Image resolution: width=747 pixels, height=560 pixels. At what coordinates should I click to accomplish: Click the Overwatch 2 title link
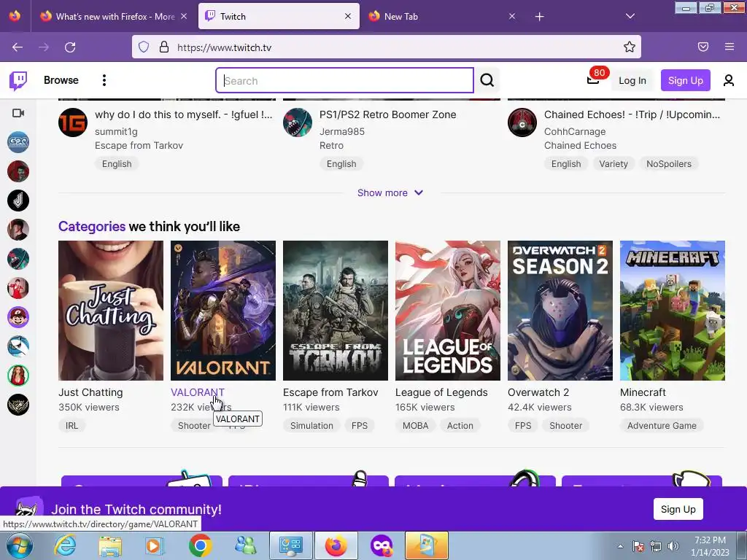(538, 392)
